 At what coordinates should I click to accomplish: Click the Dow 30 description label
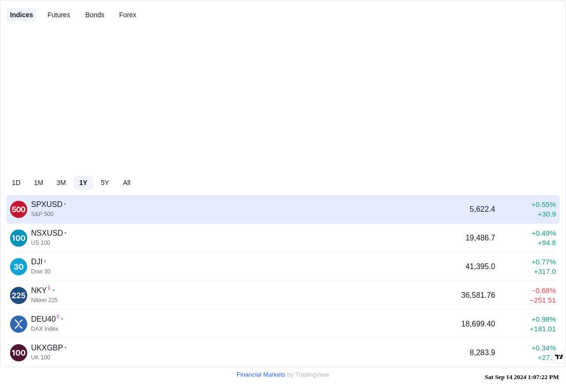[x=41, y=272]
